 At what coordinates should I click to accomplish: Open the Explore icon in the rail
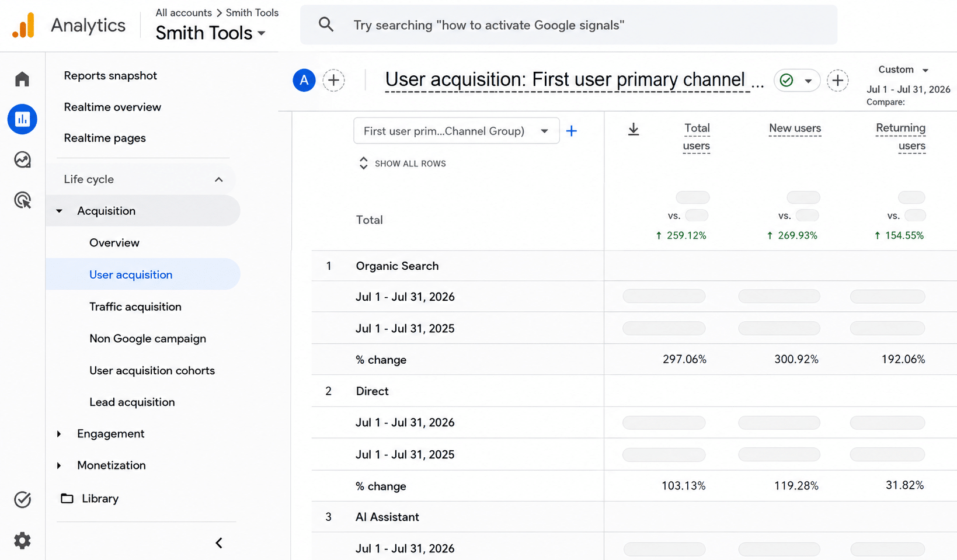22,159
